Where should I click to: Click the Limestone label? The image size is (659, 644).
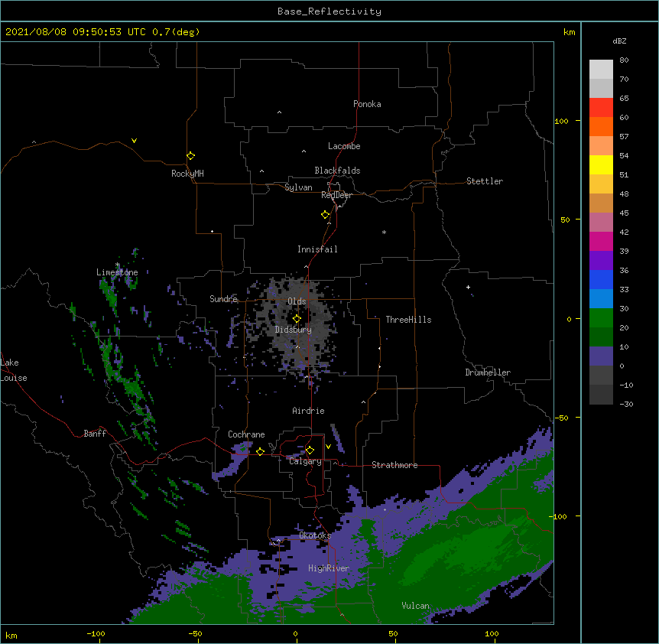point(117,272)
